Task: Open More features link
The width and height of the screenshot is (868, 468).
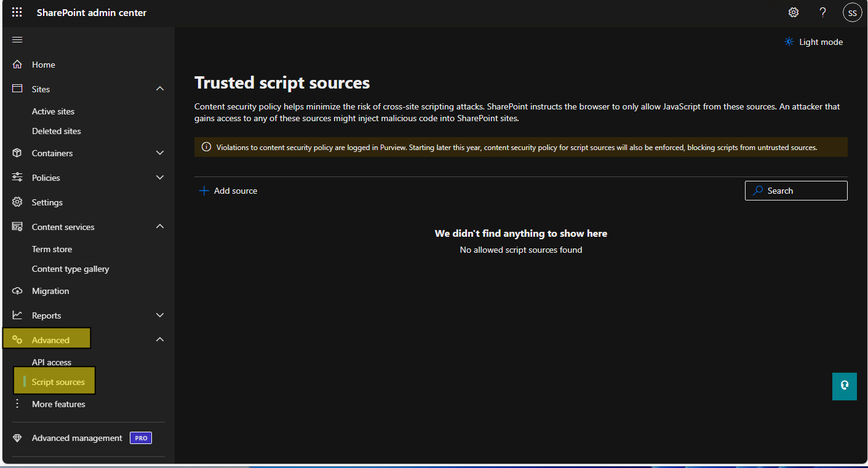Action: pyautogui.click(x=58, y=404)
